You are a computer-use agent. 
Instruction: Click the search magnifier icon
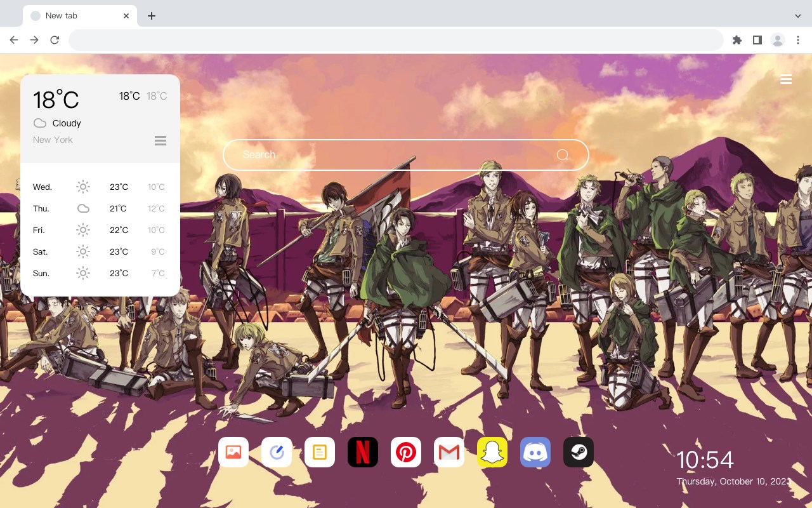pos(563,155)
